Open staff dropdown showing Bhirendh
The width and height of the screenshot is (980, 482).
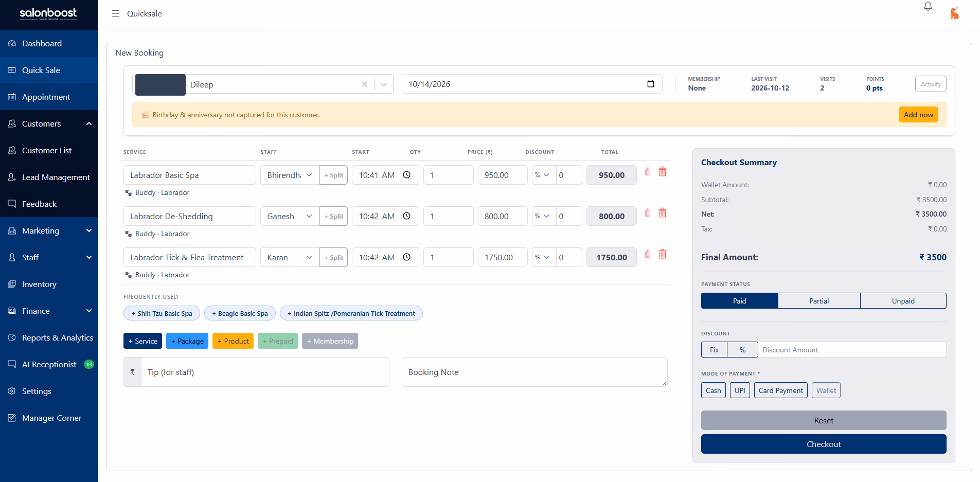[x=290, y=175]
